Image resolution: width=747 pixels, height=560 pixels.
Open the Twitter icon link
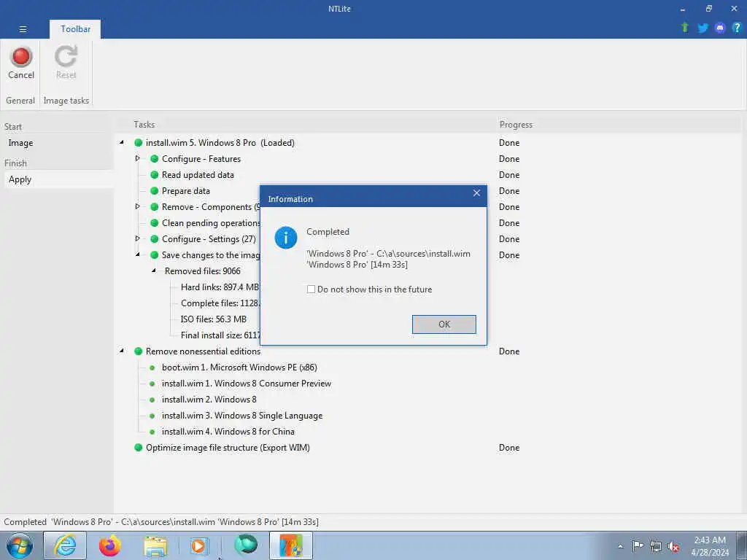click(703, 28)
